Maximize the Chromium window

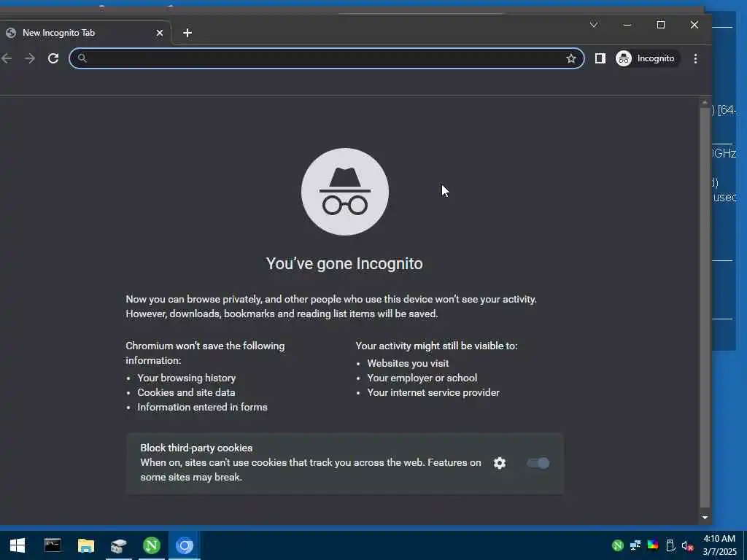[x=661, y=25]
